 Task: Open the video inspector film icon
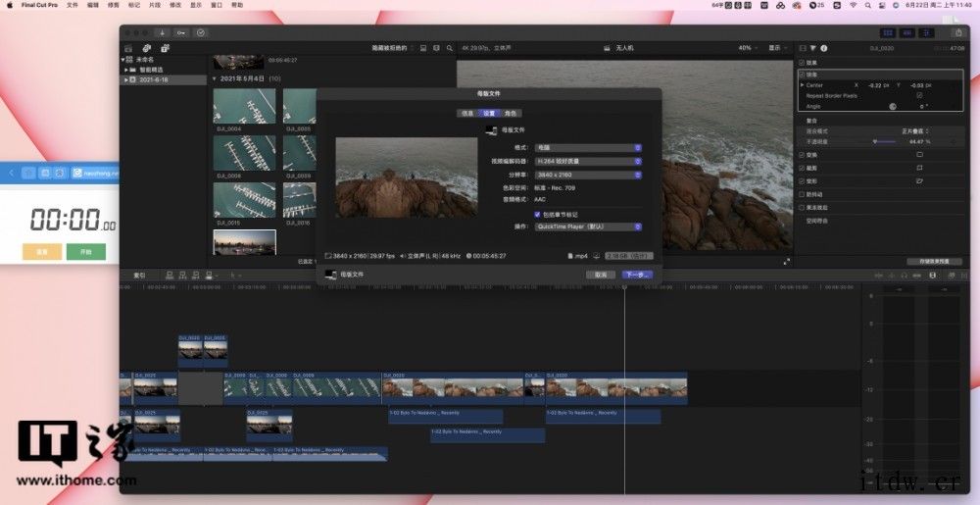(x=804, y=48)
